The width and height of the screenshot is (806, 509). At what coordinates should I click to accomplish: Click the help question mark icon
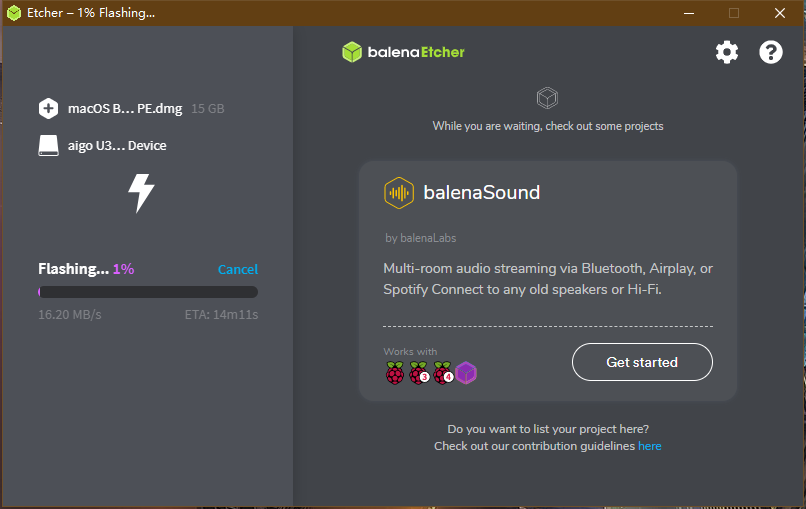771,52
